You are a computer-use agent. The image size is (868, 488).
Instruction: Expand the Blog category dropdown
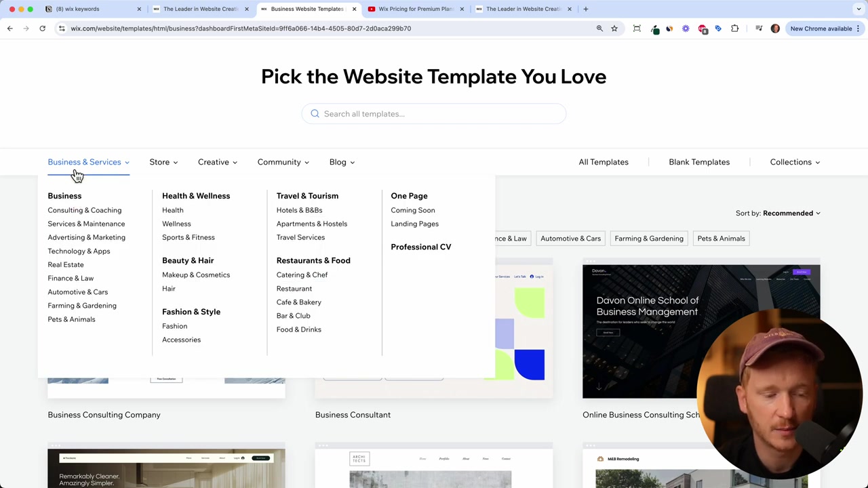click(x=342, y=162)
